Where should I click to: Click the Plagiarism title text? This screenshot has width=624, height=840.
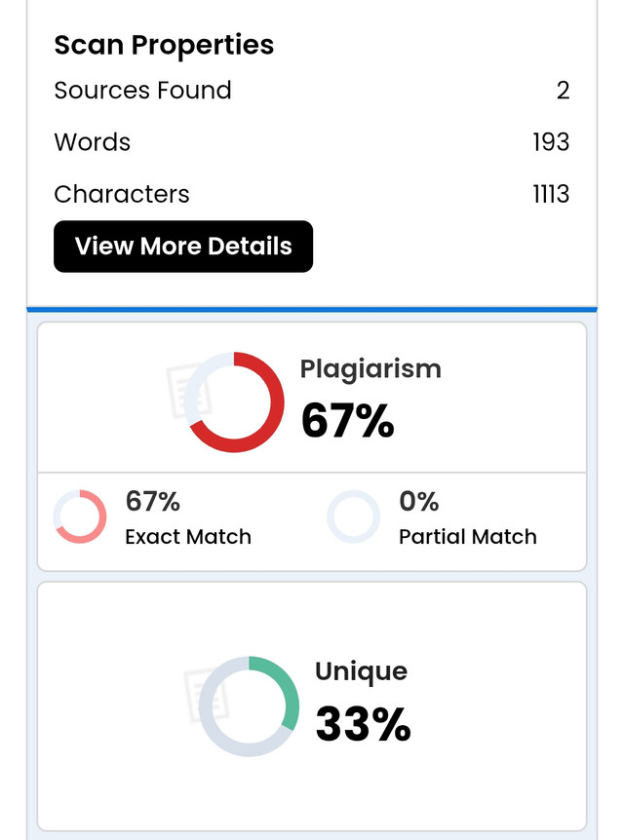[370, 369]
